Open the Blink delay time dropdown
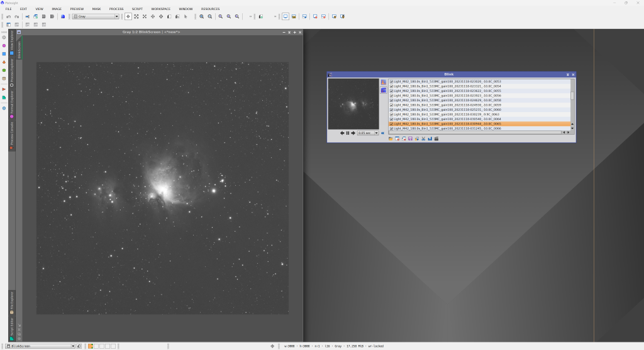 (x=376, y=133)
